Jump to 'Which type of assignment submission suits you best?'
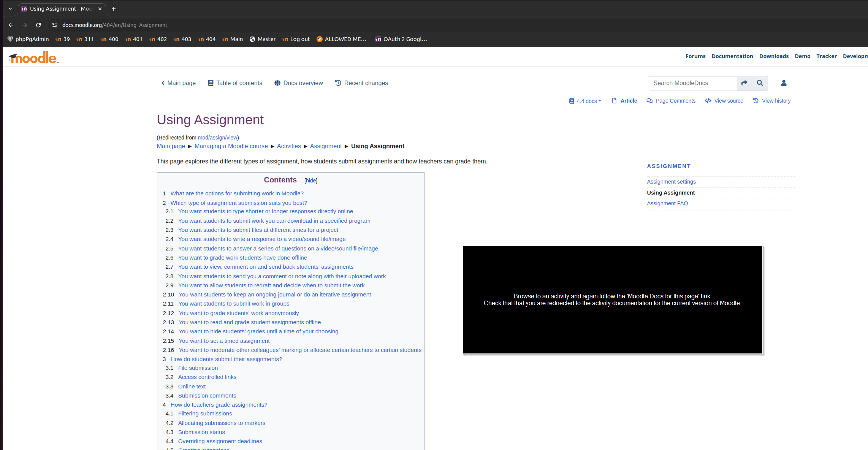Viewport: 868px width, 450px height. (x=239, y=203)
